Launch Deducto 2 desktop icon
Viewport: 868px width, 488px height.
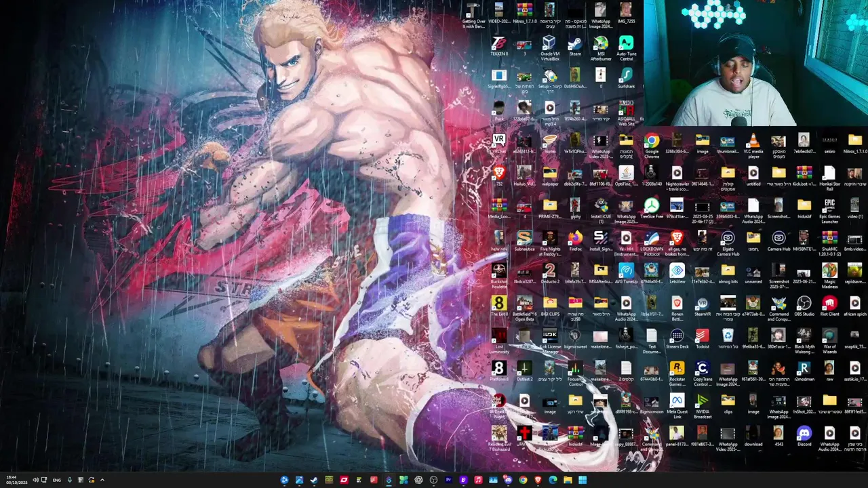[x=550, y=274]
